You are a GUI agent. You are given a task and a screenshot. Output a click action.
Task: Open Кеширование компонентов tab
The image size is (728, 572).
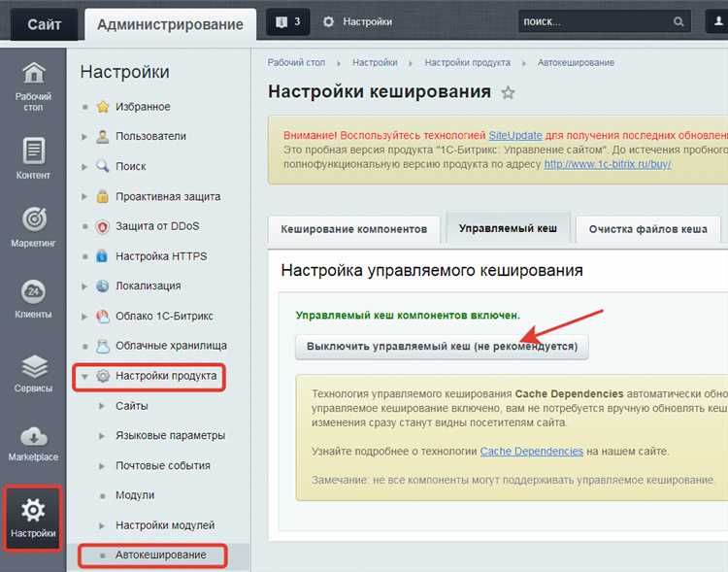(x=353, y=229)
